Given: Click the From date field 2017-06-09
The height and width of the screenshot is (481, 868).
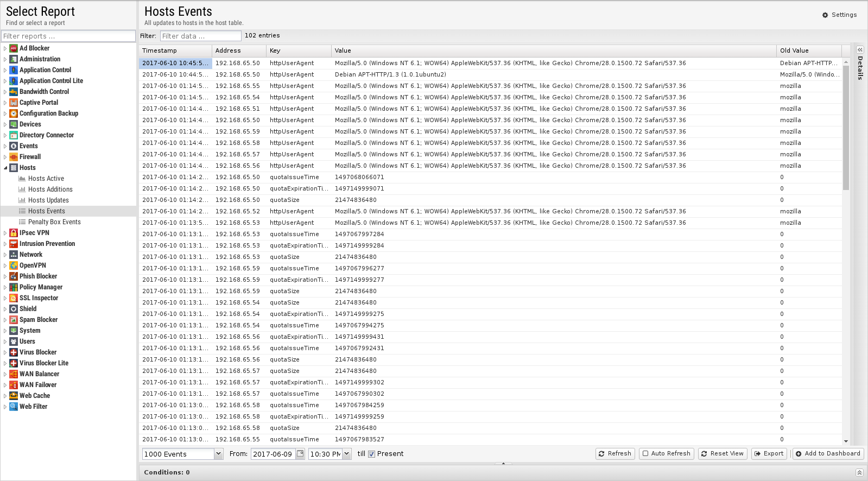Looking at the screenshot, I should click(273, 454).
